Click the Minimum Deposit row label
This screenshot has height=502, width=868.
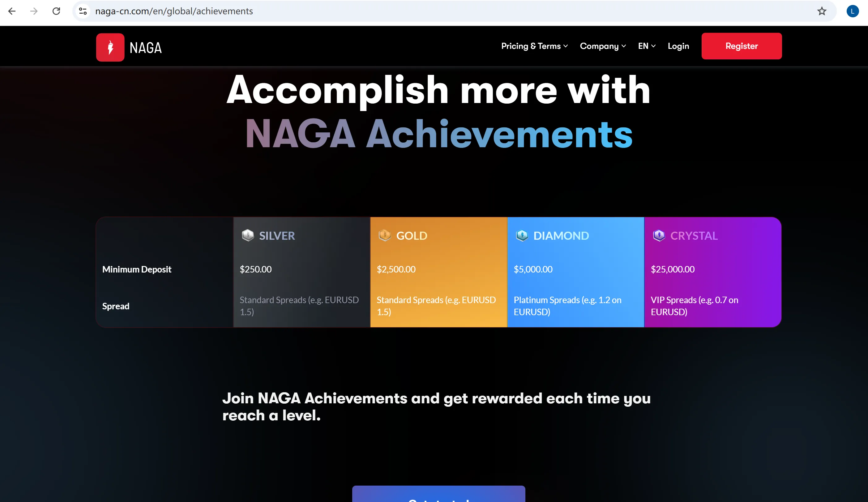pyautogui.click(x=136, y=269)
